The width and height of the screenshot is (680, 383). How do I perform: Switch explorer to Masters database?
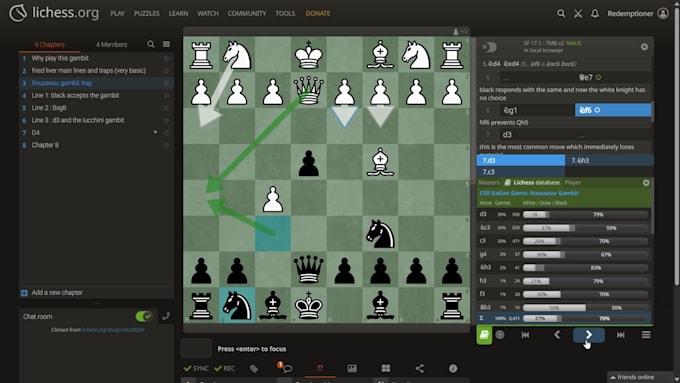pos(489,183)
